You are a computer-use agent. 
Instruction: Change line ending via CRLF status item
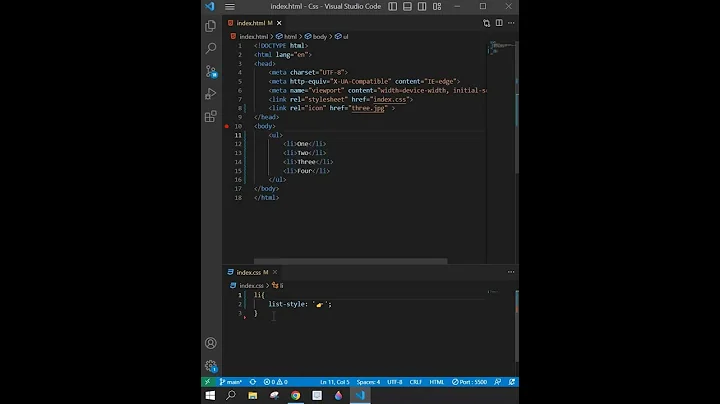tap(416, 382)
